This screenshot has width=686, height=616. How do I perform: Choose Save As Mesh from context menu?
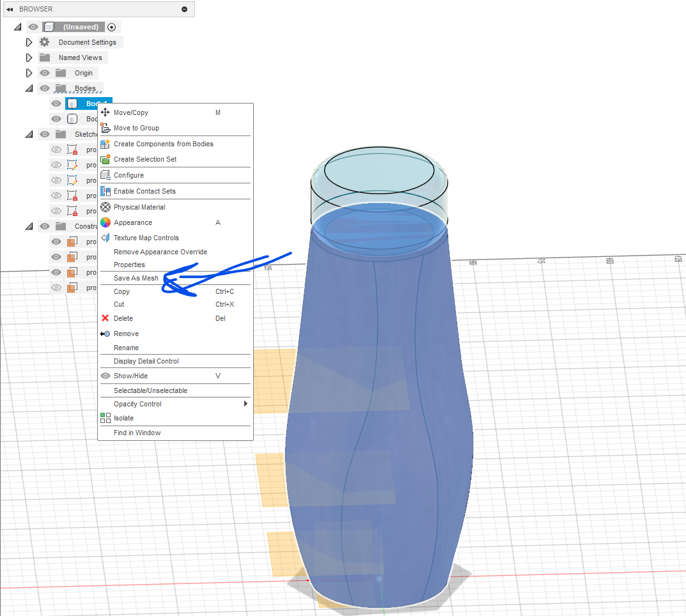click(136, 278)
